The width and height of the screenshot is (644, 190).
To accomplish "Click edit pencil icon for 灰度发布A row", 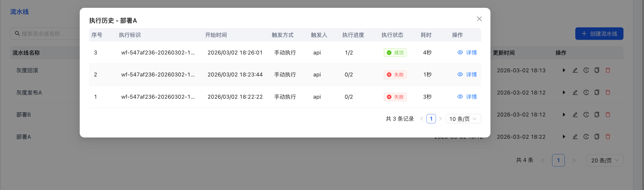I will coord(575,93).
